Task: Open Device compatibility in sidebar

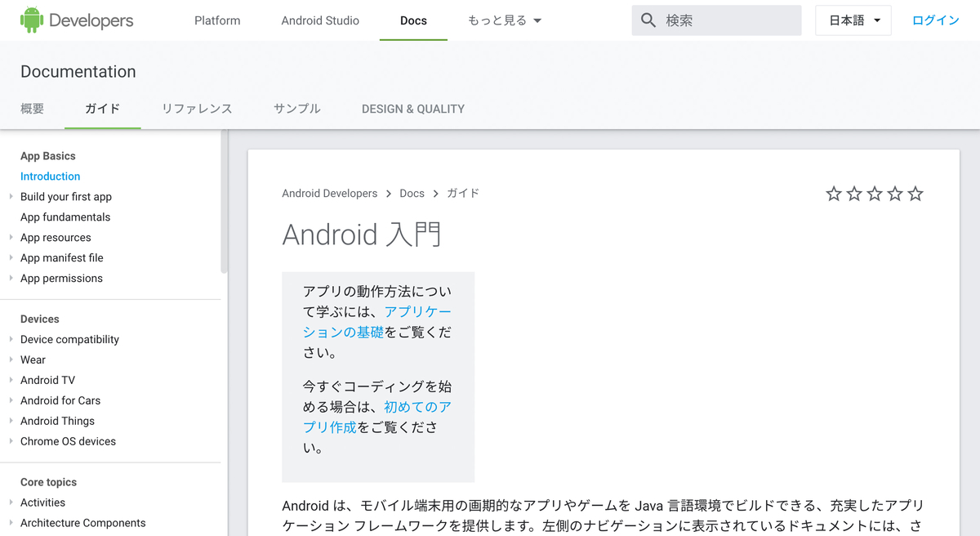Action: click(x=69, y=339)
